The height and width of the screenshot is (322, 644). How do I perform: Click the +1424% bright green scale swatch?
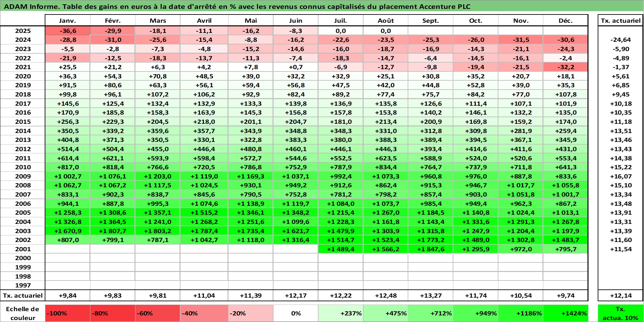click(x=565, y=313)
